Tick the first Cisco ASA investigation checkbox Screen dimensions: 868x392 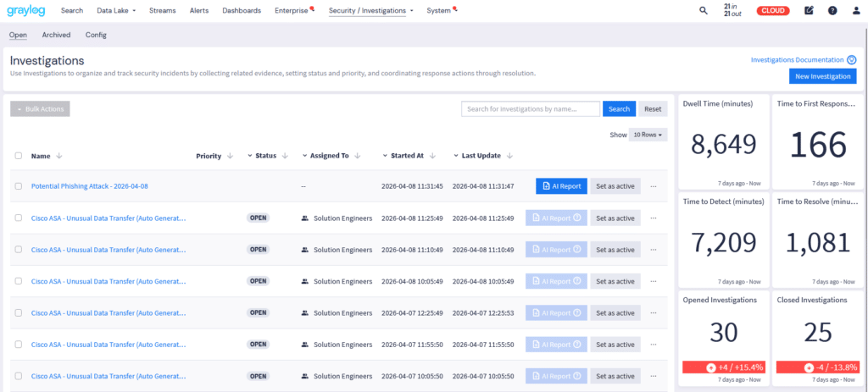click(x=19, y=218)
